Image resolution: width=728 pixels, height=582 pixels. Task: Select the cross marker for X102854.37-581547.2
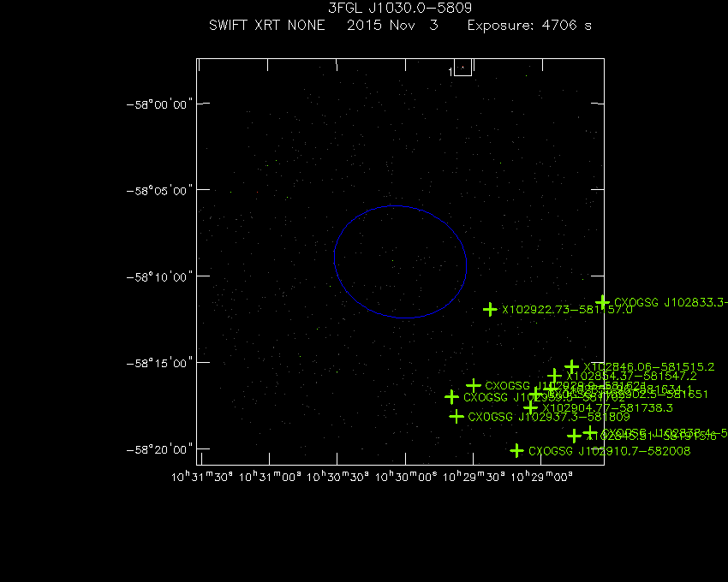[554, 376]
